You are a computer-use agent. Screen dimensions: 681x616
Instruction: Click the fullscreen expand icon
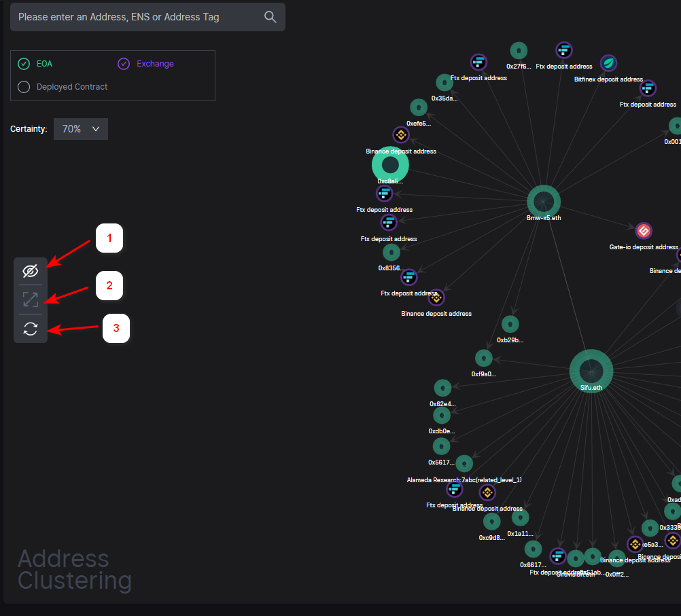coord(31,300)
